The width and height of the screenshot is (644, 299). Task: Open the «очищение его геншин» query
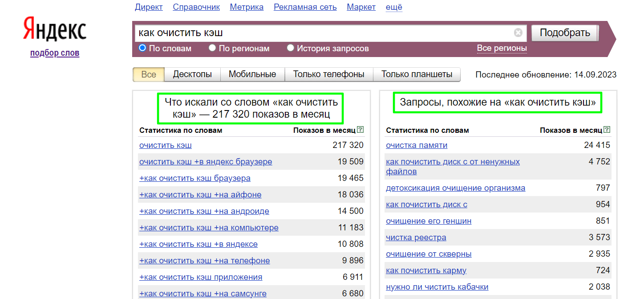click(x=429, y=221)
